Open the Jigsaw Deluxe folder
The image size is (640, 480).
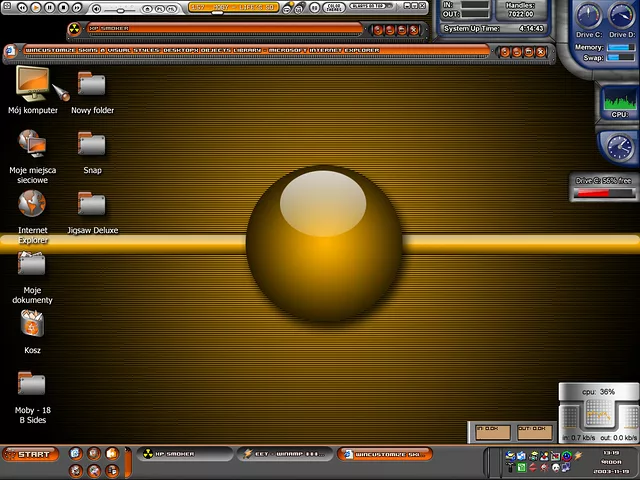pos(91,205)
